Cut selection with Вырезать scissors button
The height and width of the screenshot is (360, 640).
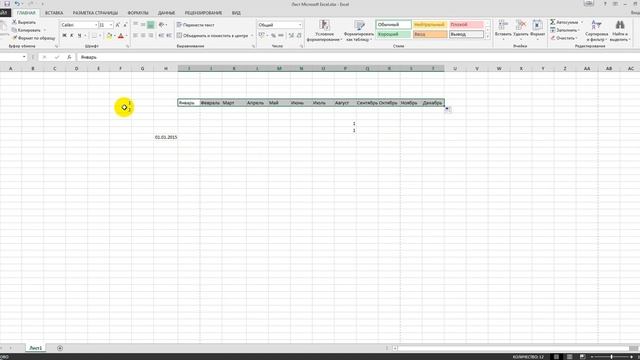point(24,22)
